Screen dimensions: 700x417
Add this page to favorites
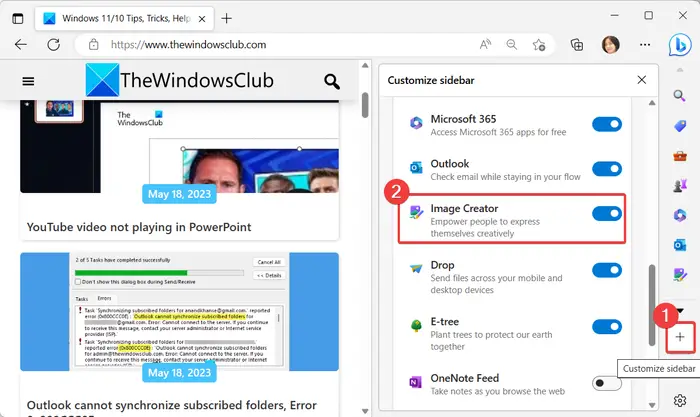pos(539,45)
